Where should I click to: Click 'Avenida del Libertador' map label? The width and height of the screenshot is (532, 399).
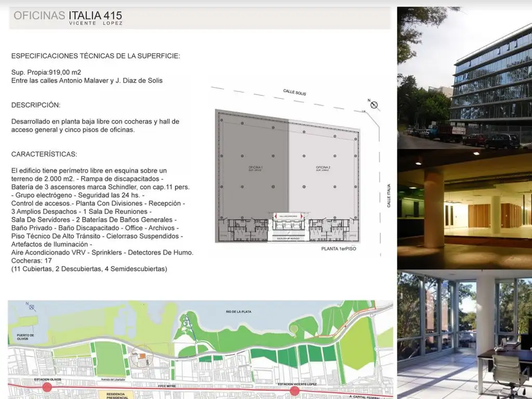coord(113,379)
